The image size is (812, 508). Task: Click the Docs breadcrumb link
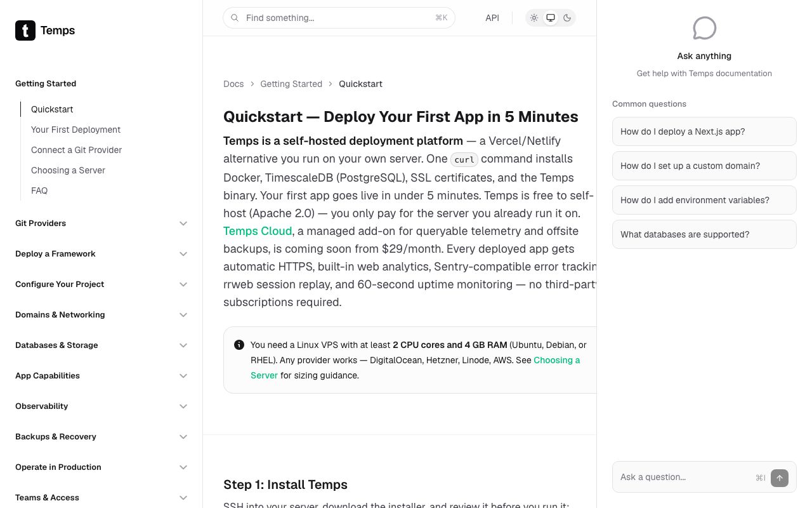233,84
